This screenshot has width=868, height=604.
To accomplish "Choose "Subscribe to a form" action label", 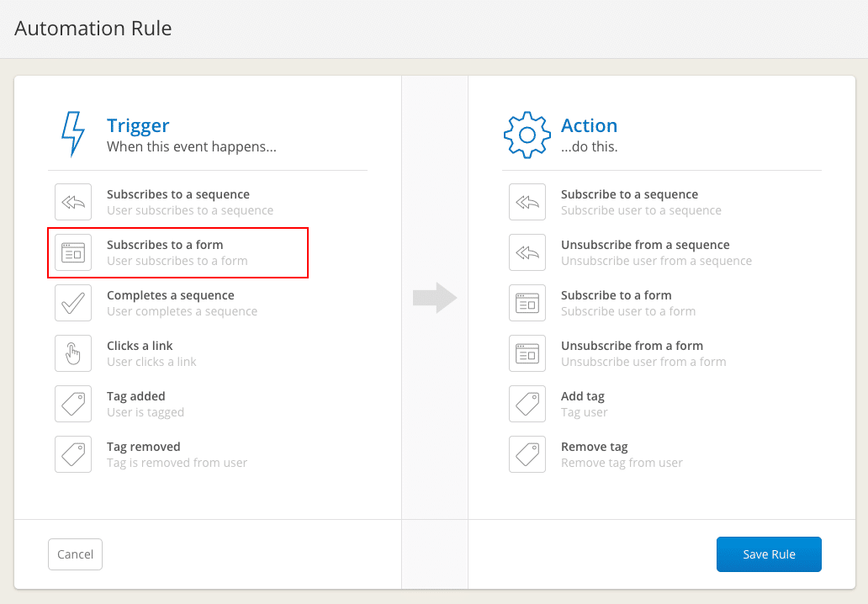I will tap(617, 295).
